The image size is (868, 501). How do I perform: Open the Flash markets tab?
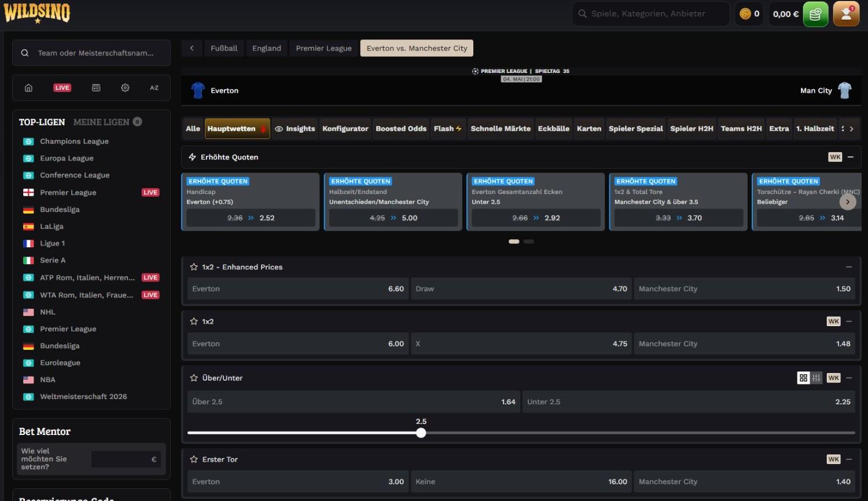(x=448, y=129)
